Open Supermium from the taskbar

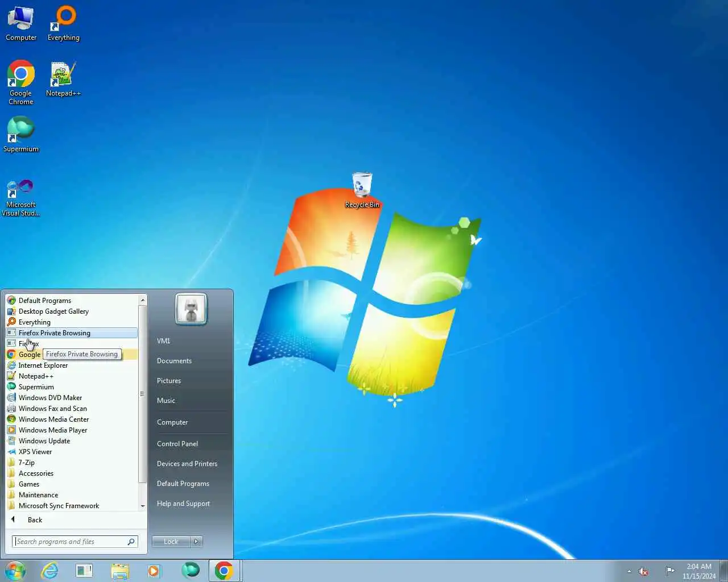190,570
